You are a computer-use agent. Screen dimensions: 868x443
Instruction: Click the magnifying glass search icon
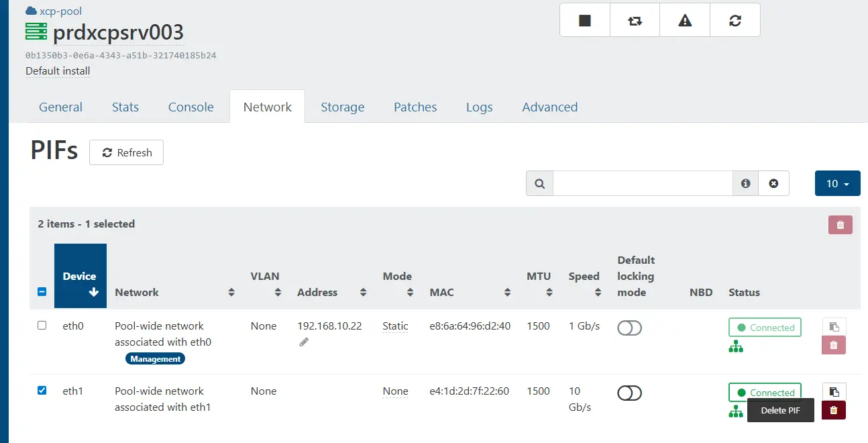point(539,183)
